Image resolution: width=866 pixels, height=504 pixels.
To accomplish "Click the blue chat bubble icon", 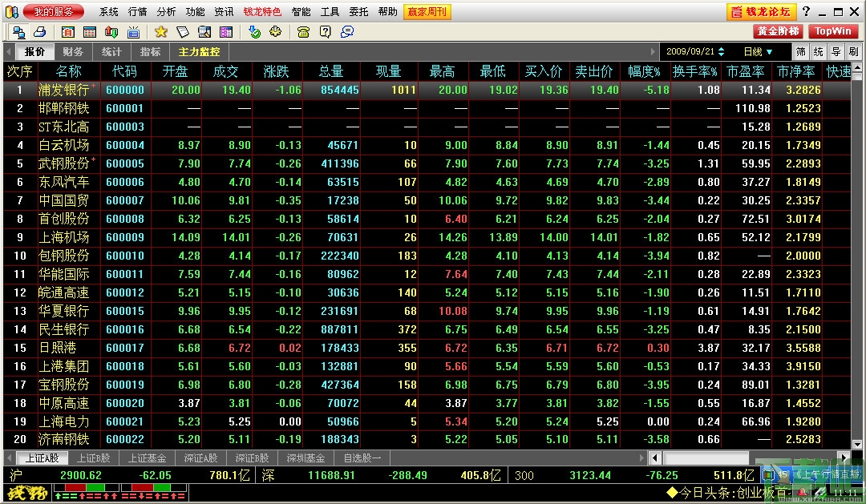I will 347,32.
